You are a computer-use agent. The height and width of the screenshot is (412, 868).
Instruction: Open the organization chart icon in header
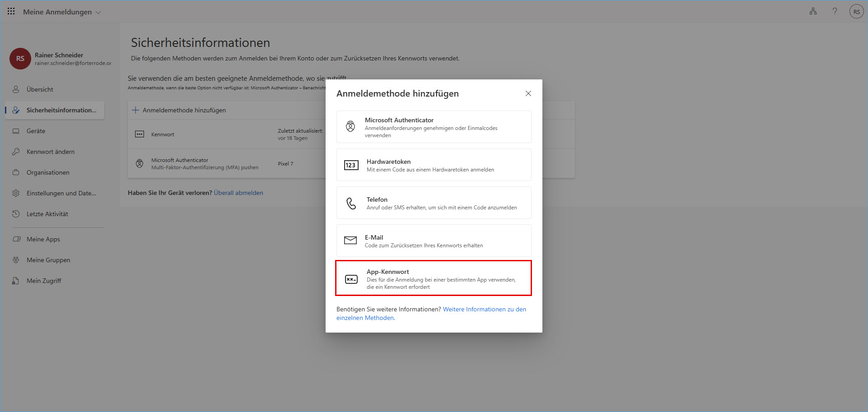click(813, 11)
